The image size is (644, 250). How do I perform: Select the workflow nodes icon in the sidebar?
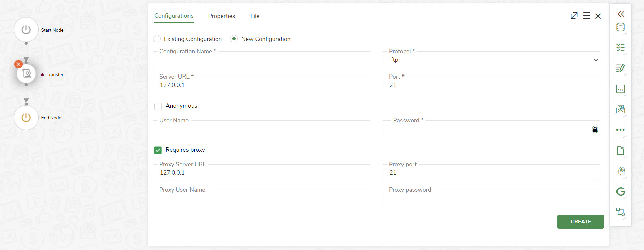point(621,212)
